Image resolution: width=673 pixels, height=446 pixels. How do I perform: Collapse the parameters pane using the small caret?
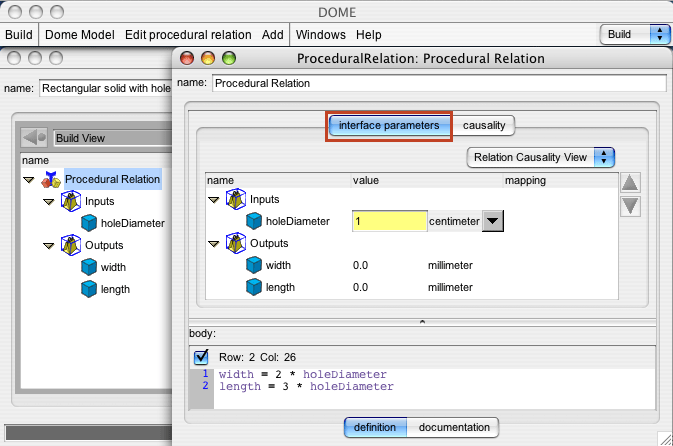(422, 322)
